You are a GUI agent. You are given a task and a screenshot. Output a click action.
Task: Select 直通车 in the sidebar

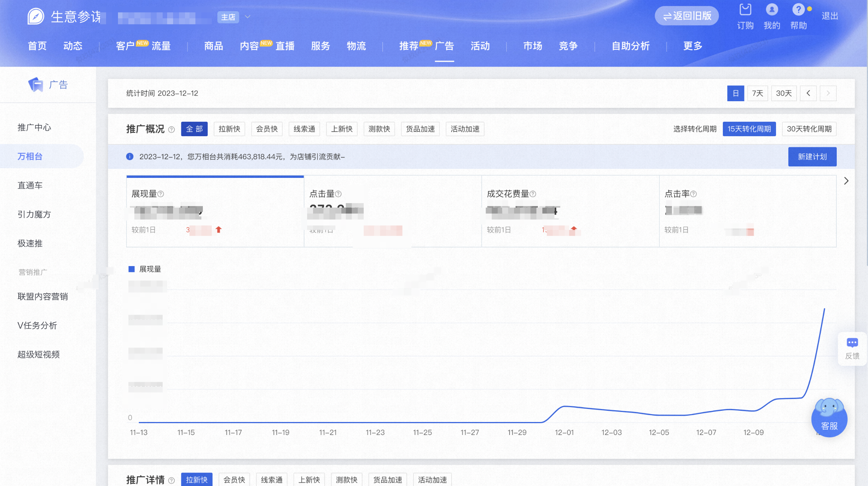click(30, 185)
